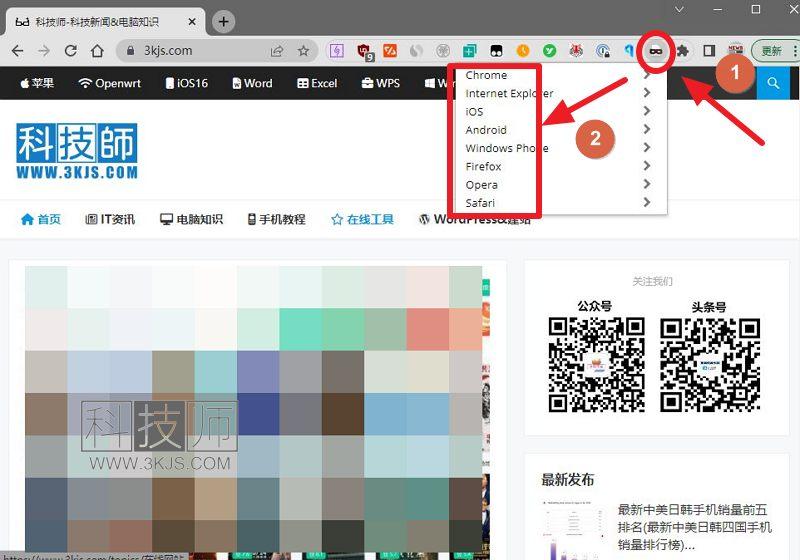Screen dimensions: 800x560
Task: Open the Excel nav link
Action: pyautogui.click(x=317, y=83)
